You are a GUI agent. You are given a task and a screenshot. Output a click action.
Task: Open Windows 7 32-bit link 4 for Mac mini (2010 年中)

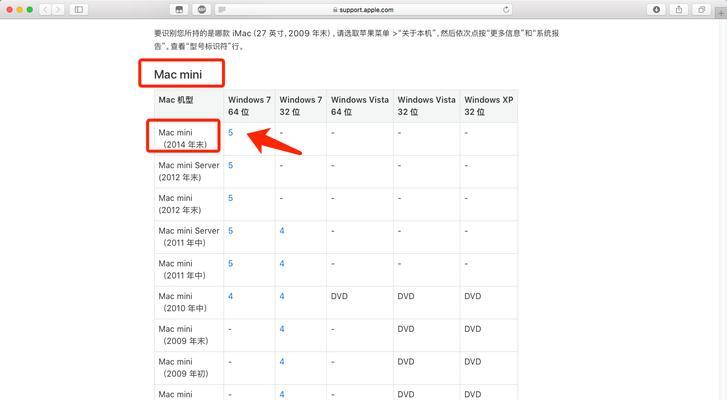(282, 296)
